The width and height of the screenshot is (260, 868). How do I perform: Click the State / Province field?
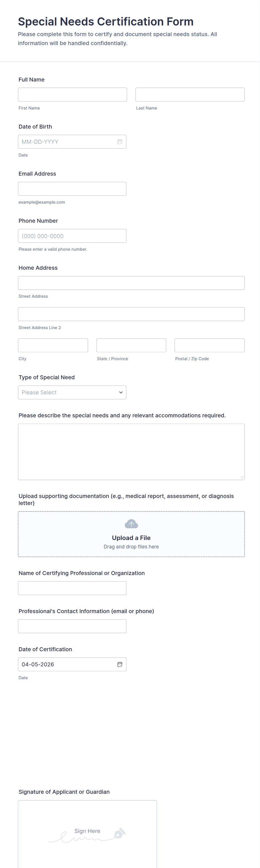131,345
